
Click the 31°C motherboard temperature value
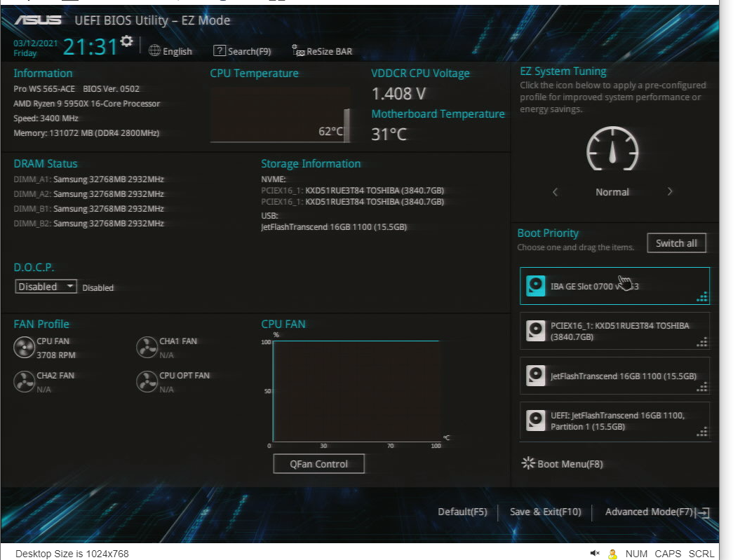pyautogui.click(x=389, y=135)
